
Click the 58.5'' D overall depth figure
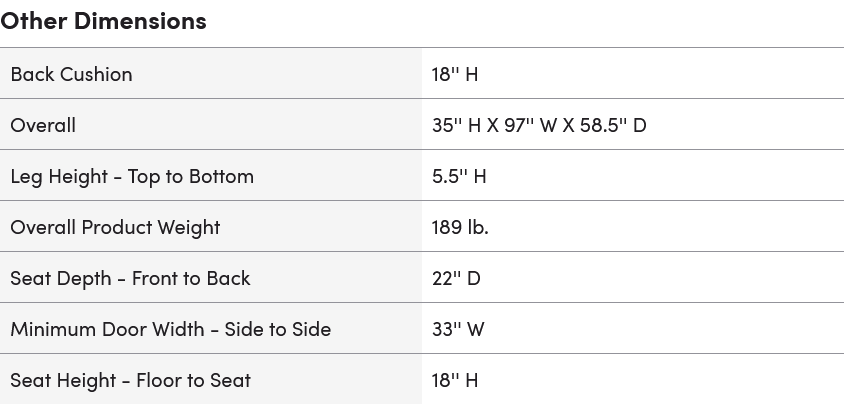613,124
